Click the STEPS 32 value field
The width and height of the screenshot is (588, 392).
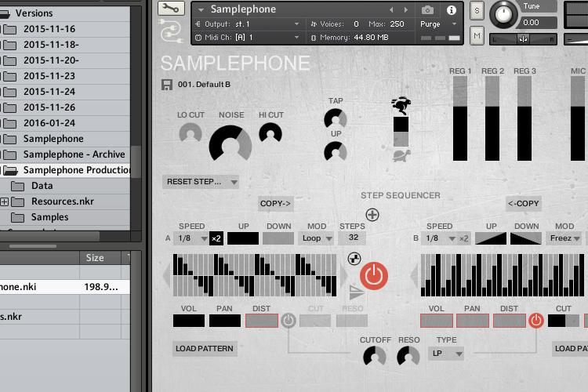tap(352, 238)
